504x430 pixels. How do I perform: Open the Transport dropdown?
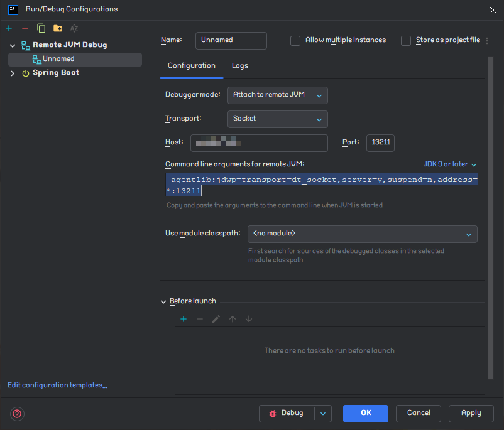pyautogui.click(x=277, y=119)
